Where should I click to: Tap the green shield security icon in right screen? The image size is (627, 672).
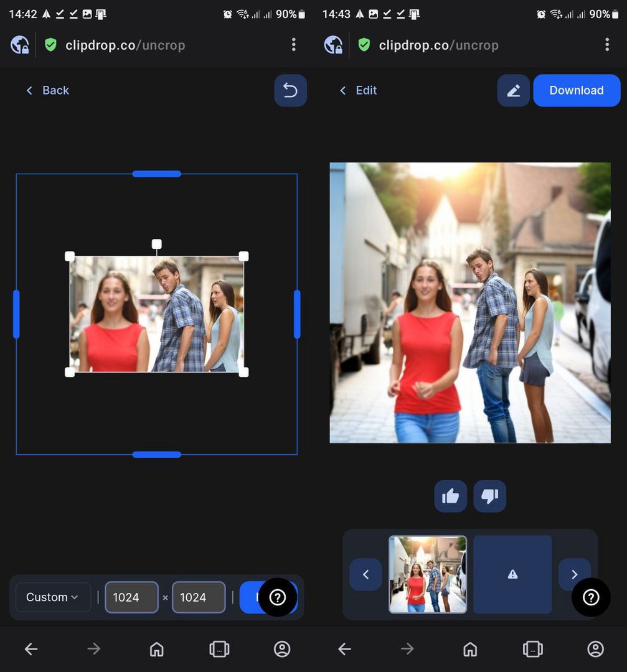click(364, 45)
